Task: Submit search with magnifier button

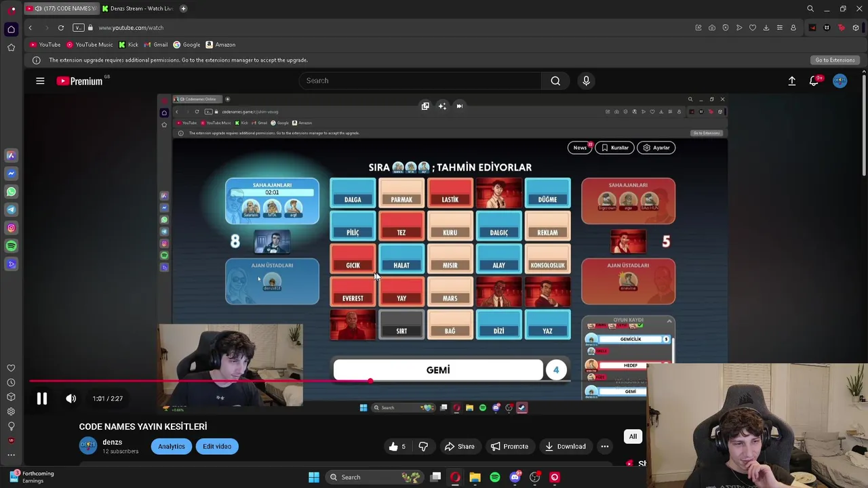Action: (555, 81)
